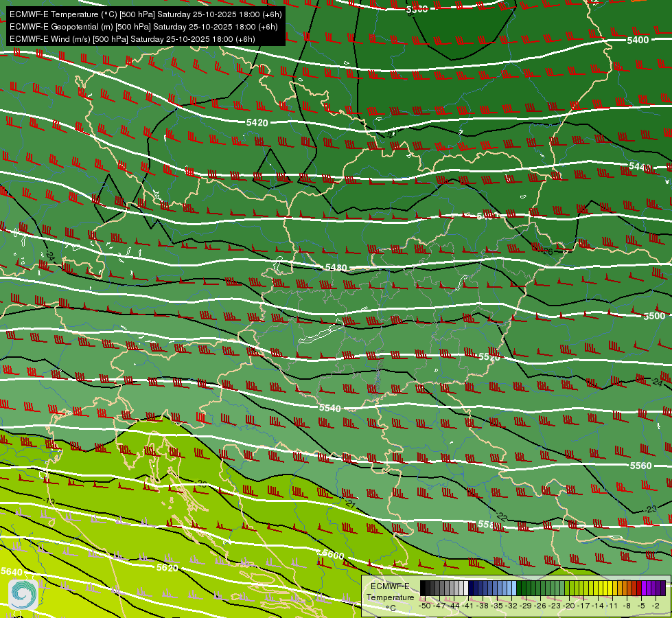Select the ECMWF-E Wind (m/s) title line
The height and width of the screenshot is (618, 672).
[132, 39]
